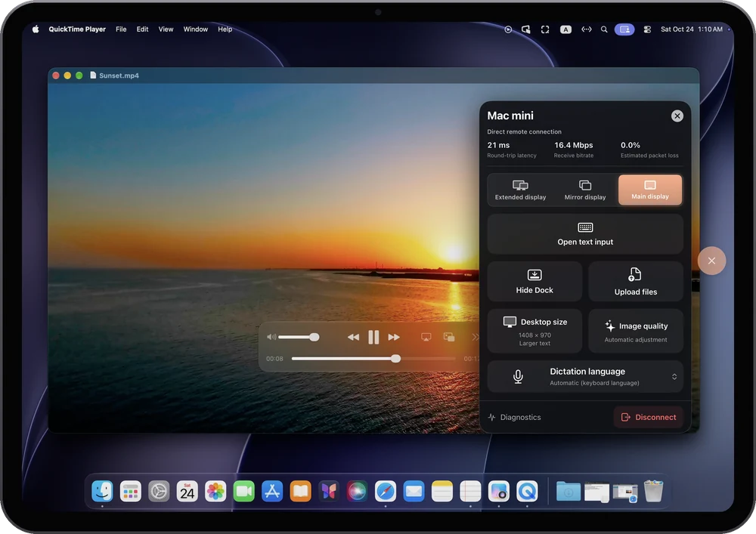
Task: Open Calendar from the Dock
Action: click(x=187, y=491)
